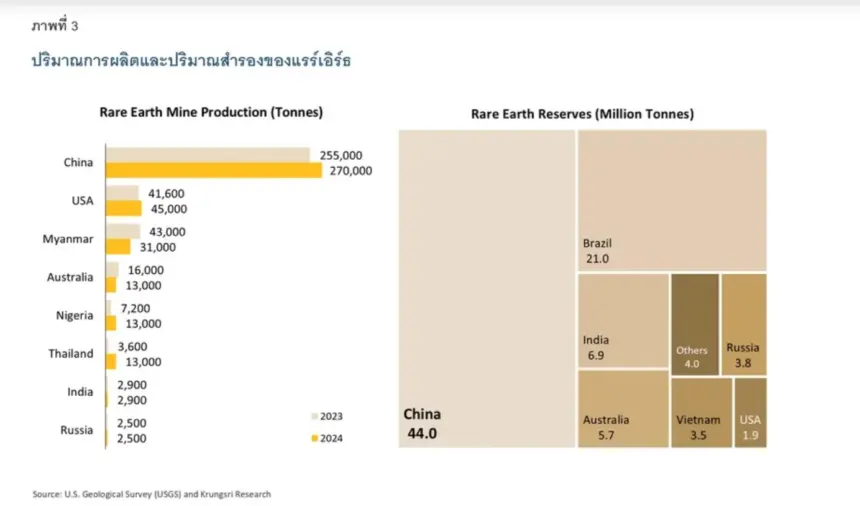Click the USGS source citation text

[x=151, y=494]
